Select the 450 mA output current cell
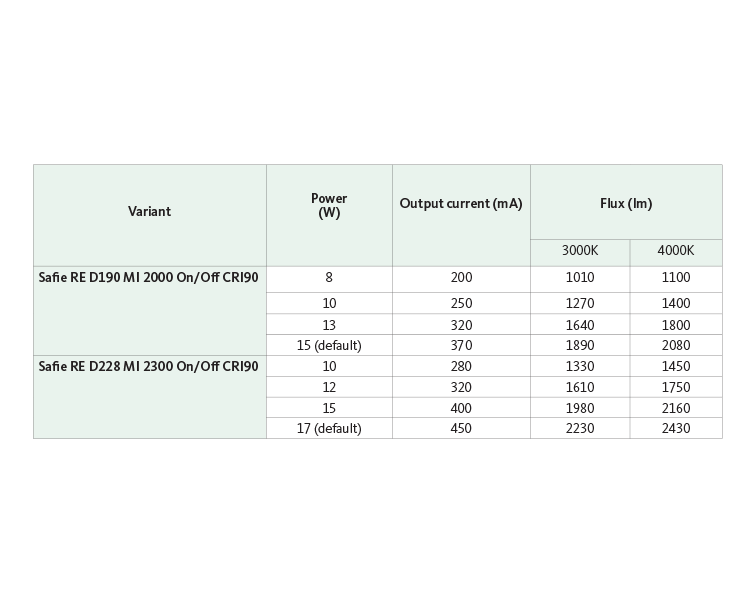756x605 pixels. [x=461, y=429]
